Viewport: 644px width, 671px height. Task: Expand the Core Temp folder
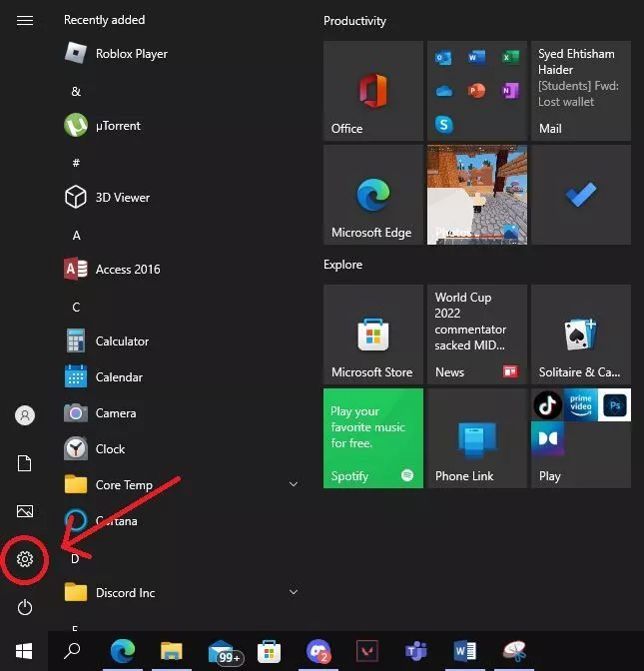[x=294, y=485]
